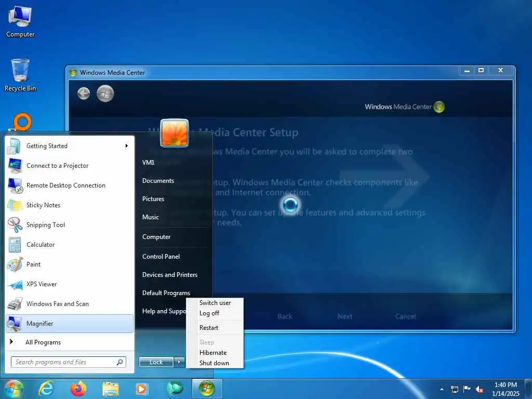Screen dimensions: 532x399
Task: Click the arrow beside the Lock button
Action: 179,362
